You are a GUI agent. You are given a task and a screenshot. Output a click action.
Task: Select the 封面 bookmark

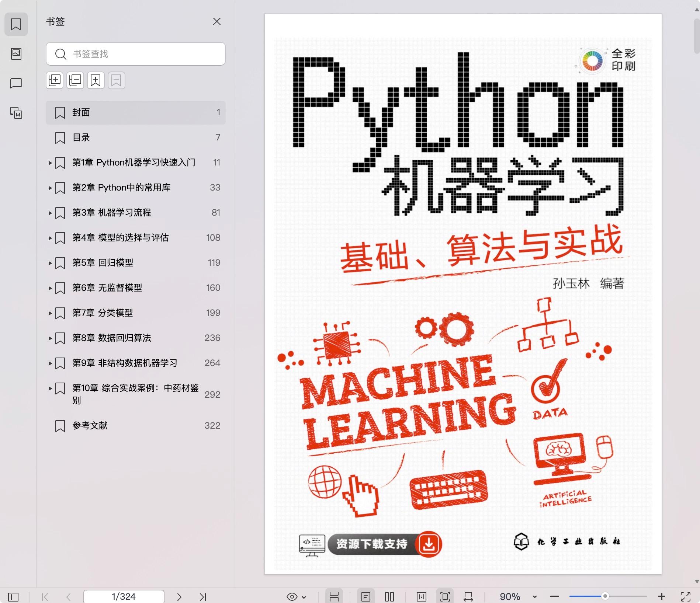tap(136, 112)
